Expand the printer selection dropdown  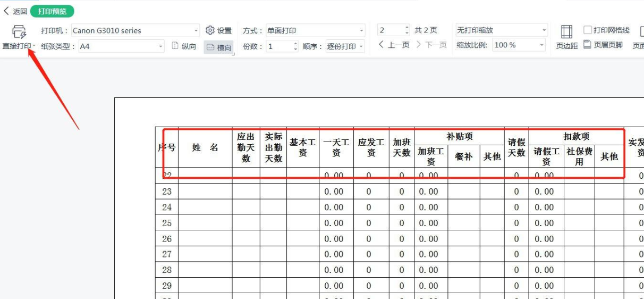point(196,31)
